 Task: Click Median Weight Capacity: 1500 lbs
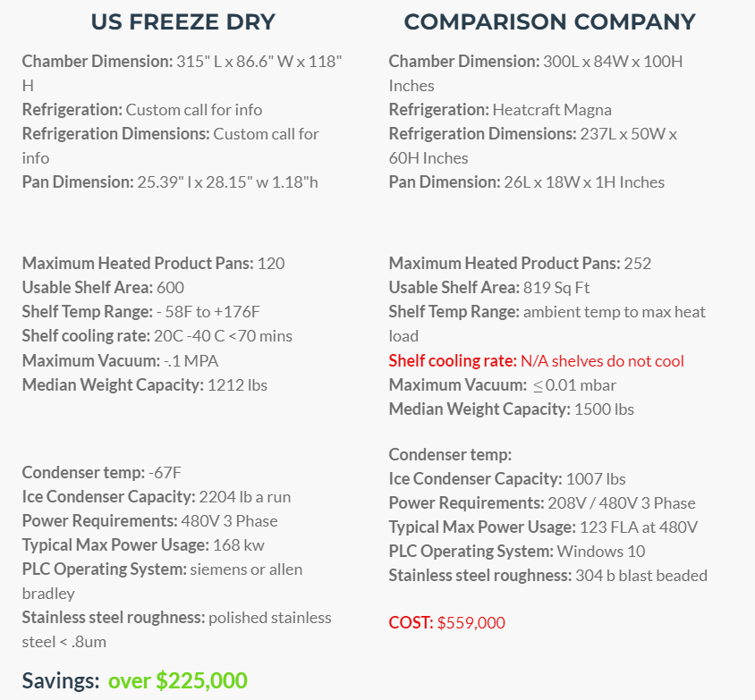[x=512, y=409]
